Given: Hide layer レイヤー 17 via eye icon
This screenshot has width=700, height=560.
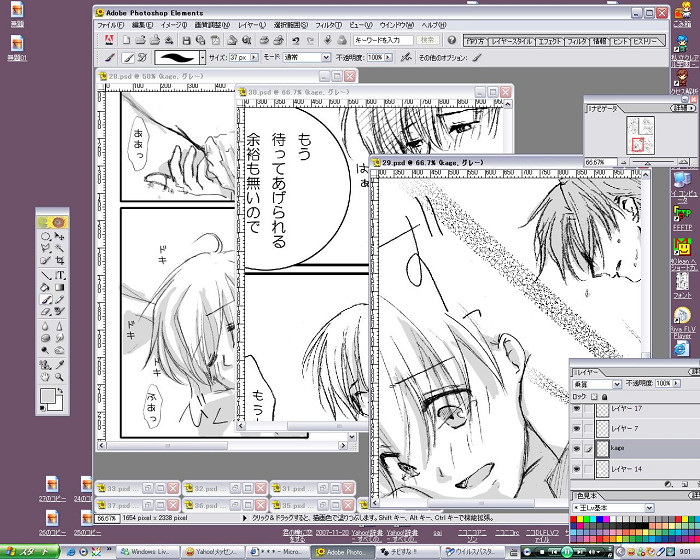Looking at the screenshot, I should 577,408.
